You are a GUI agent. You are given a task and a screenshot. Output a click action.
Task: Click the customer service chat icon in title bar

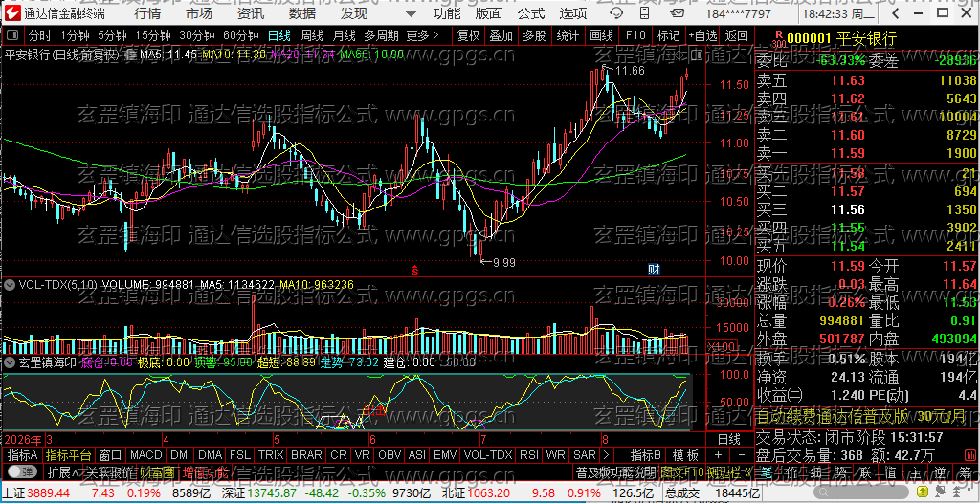[x=616, y=13]
